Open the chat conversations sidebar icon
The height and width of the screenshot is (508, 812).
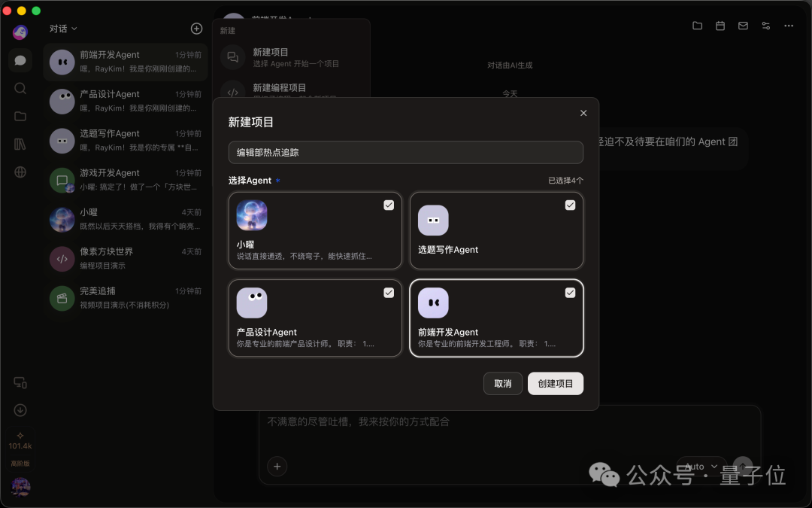(20, 60)
